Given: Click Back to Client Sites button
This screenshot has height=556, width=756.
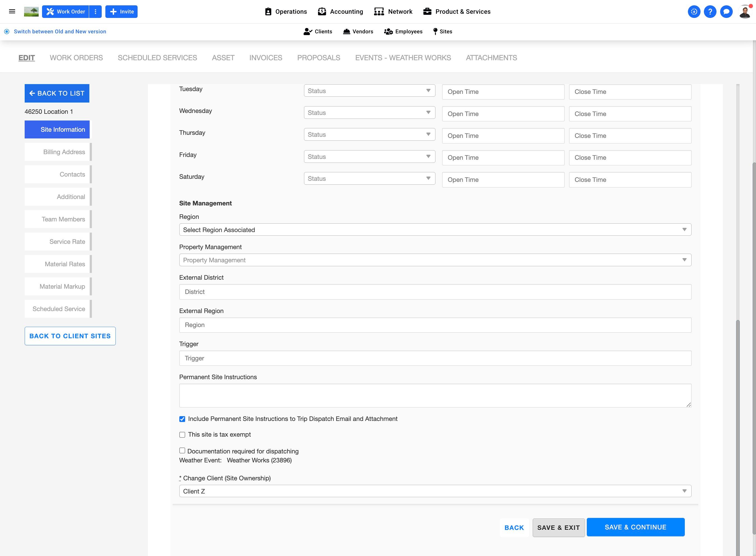Looking at the screenshot, I should pos(70,336).
